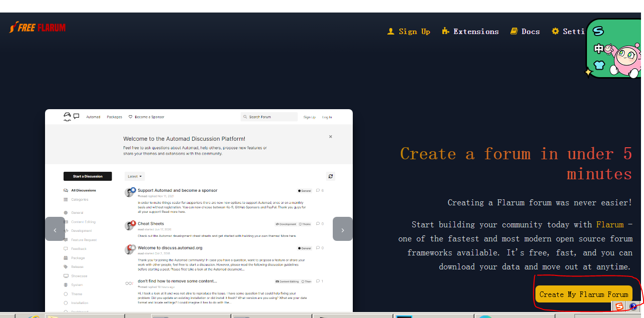This screenshot has width=644, height=318.
Task: Show the next carousel slide
Action: 343,229
